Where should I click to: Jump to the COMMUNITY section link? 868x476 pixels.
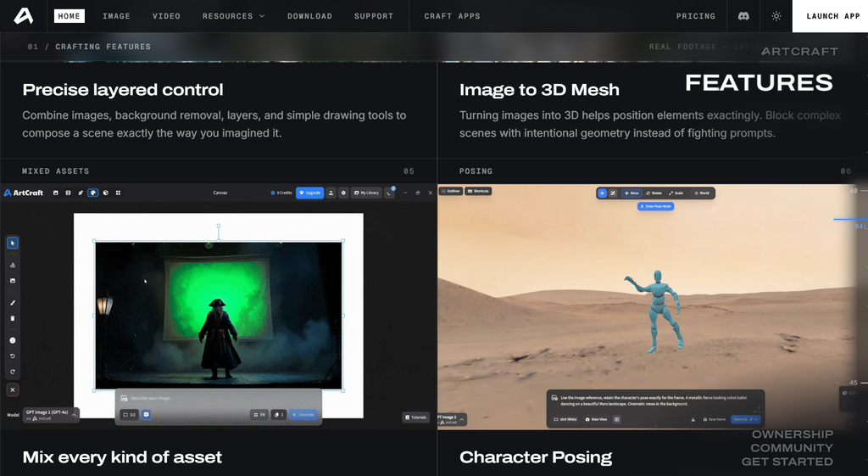click(792, 448)
